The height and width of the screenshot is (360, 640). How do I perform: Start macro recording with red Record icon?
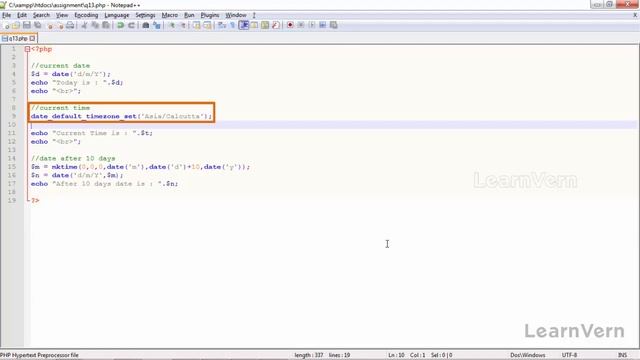pos(290,25)
